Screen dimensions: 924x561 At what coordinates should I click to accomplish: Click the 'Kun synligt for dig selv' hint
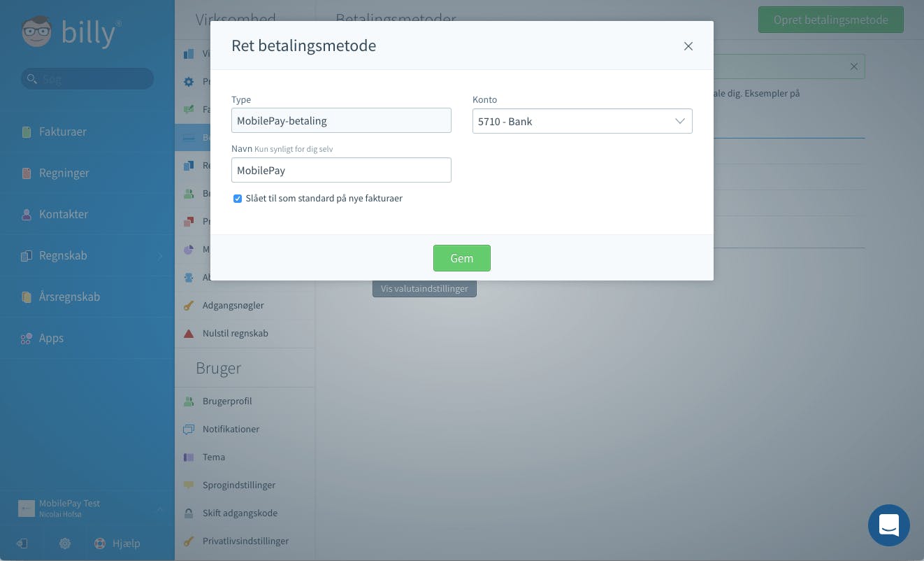[294, 149]
